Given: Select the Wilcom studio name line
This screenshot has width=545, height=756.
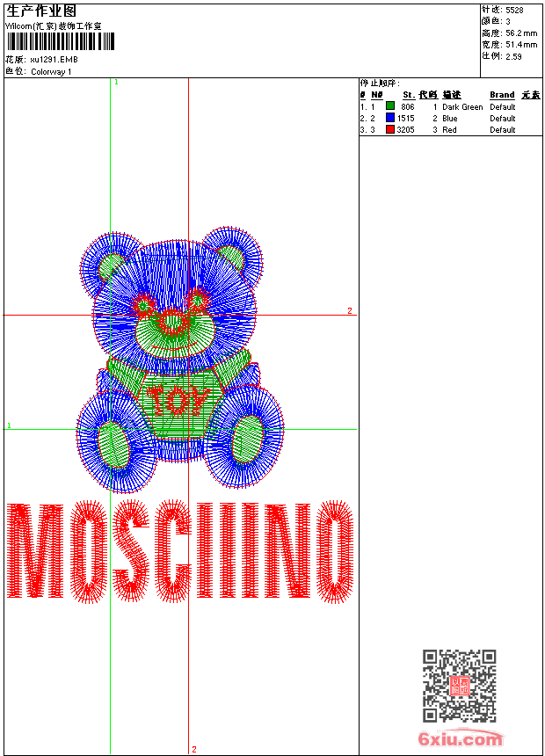Looking at the screenshot, I should (x=54, y=26).
